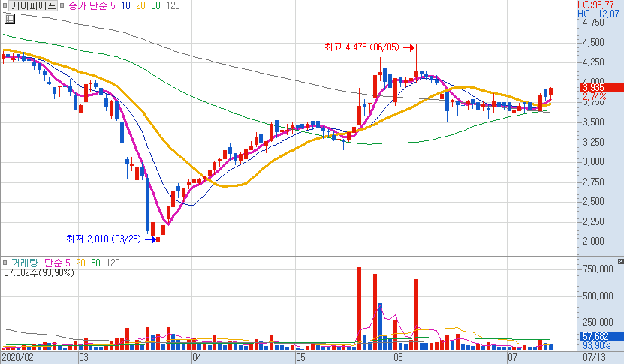The width and height of the screenshot is (624, 364).
Task: Click the 2,74% change rate label
Action: click(595, 97)
